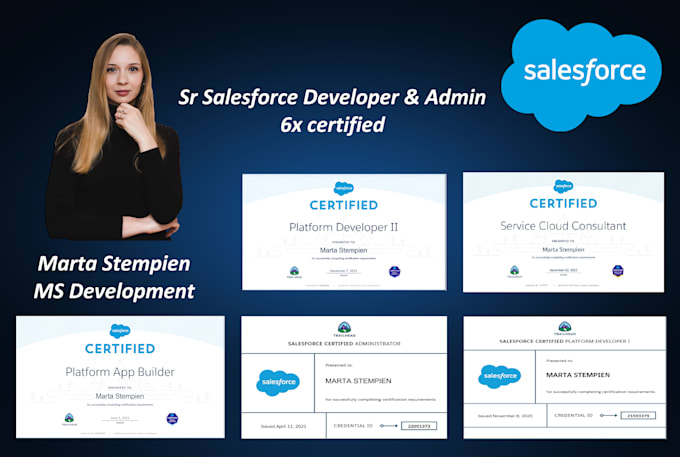680x457 pixels.
Task: Click 'Presented to:' label on Administrator certificate
Action: coord(339,366)
